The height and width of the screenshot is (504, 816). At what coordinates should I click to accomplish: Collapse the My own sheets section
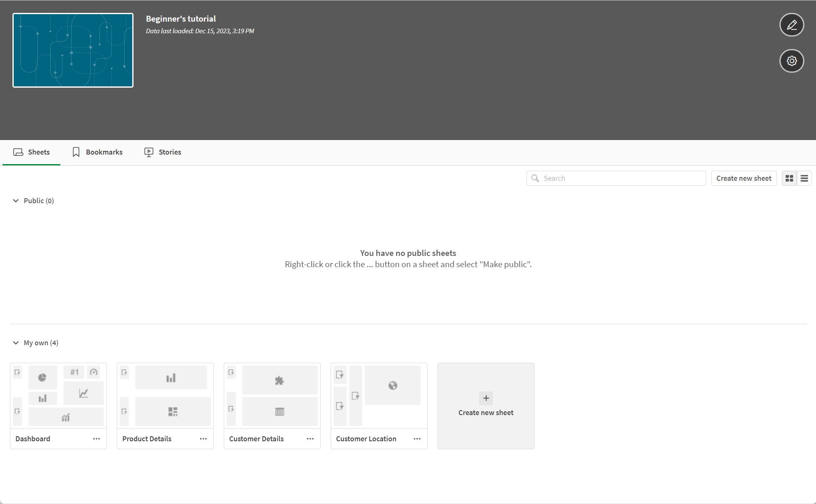pos(14,343)
